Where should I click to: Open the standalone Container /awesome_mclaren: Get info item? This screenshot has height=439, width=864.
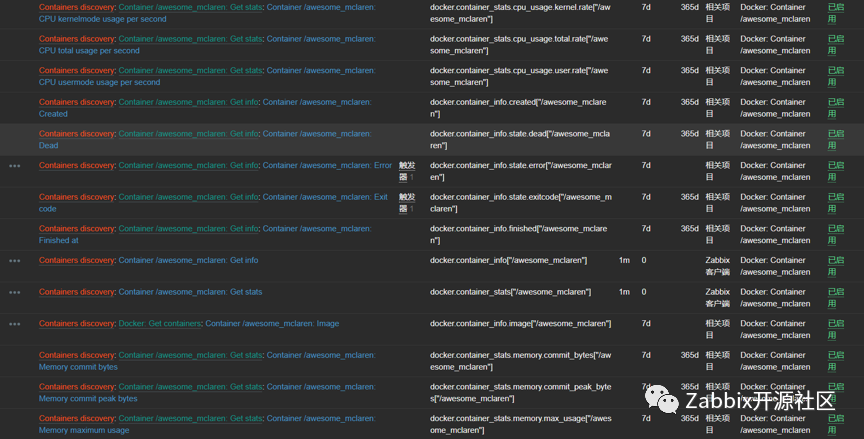[x=188, y=261]
